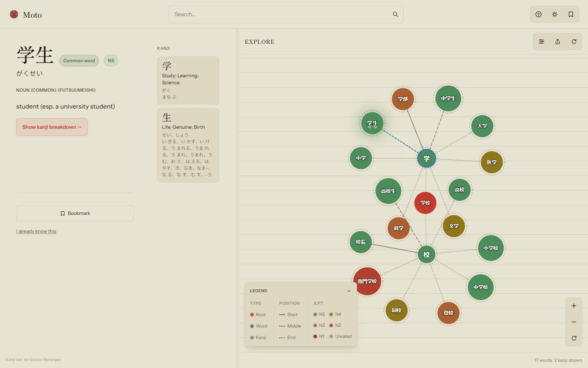Open the 生 kanji card
The width and height of the screenshot is (588, 368).
pyautogui.click(x=188, y=145)
